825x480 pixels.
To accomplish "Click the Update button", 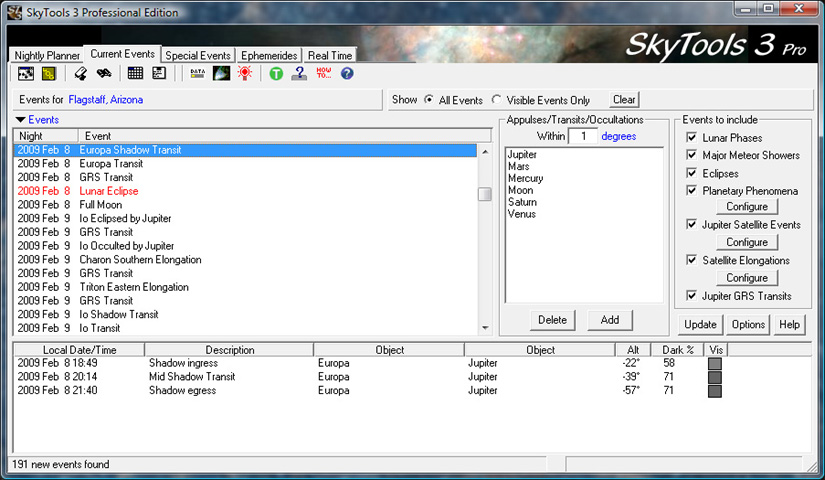I will (x=700, y=324).
